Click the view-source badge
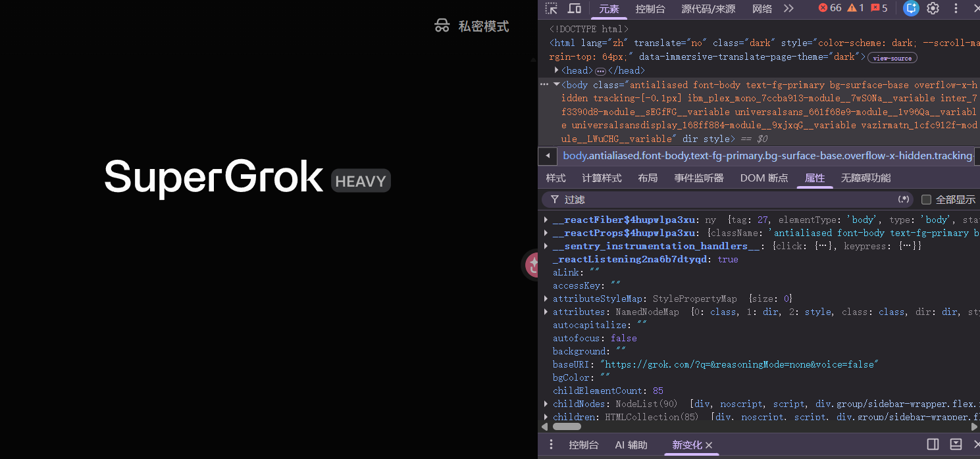 point(892,58)
